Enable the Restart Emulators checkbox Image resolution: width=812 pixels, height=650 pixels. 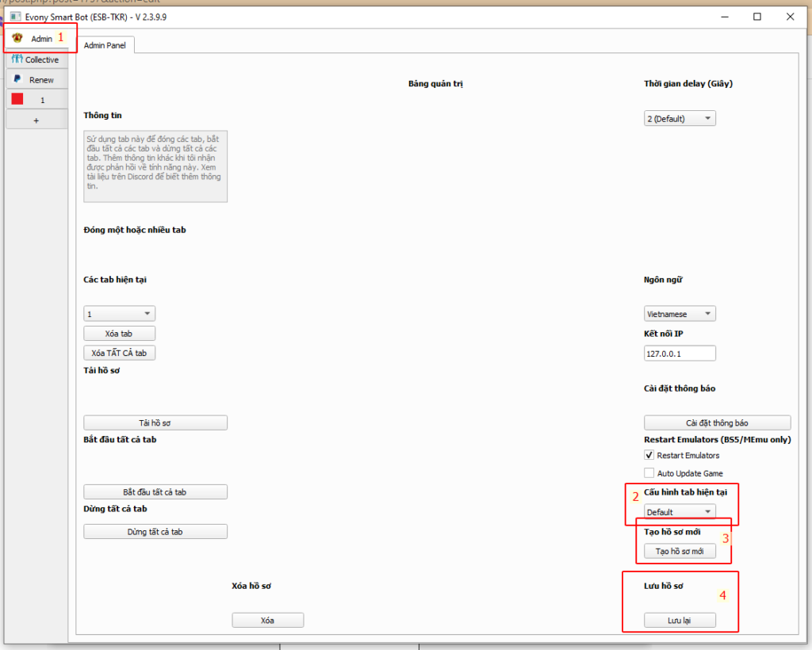point(650,456)
